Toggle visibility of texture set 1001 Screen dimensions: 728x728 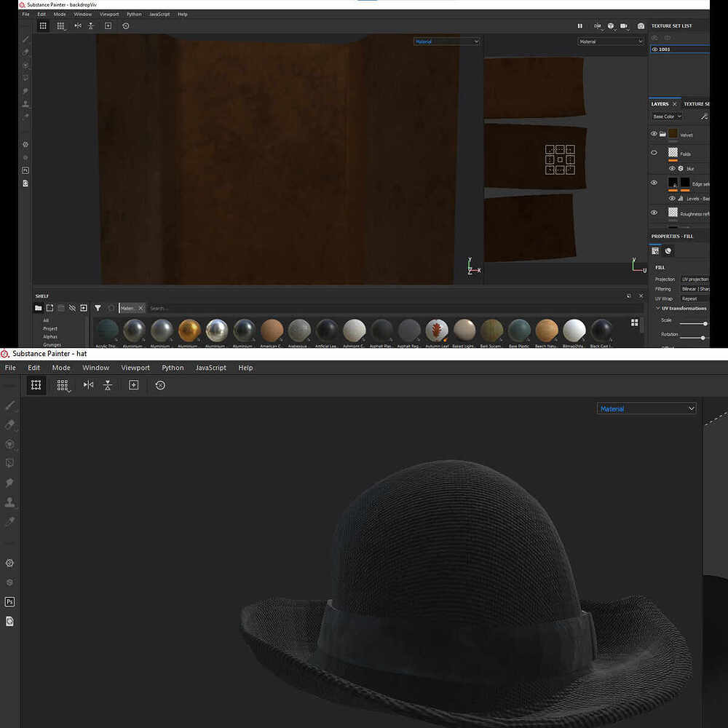pos(654,50)
